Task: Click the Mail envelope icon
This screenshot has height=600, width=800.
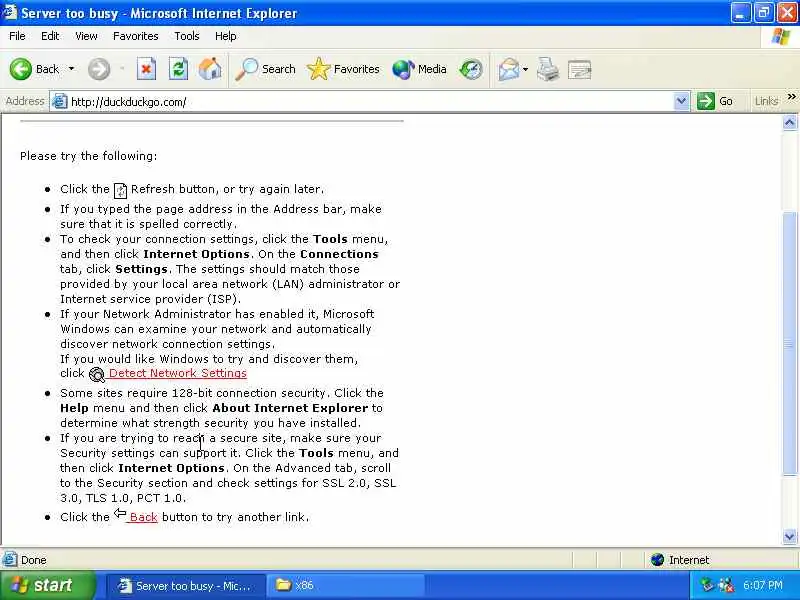Action: click(x=509, y=69)
